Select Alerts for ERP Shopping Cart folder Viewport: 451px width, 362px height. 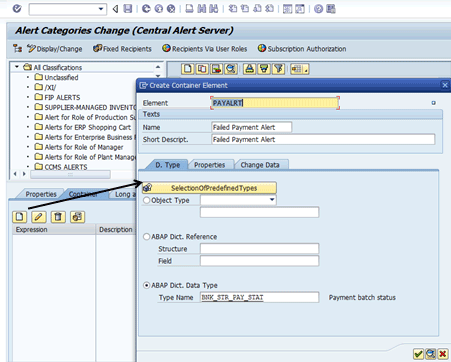tap(83, 127)
